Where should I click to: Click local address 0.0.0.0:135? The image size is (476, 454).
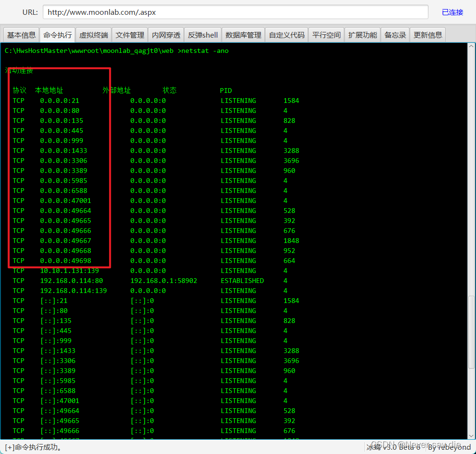pos(61,121)
